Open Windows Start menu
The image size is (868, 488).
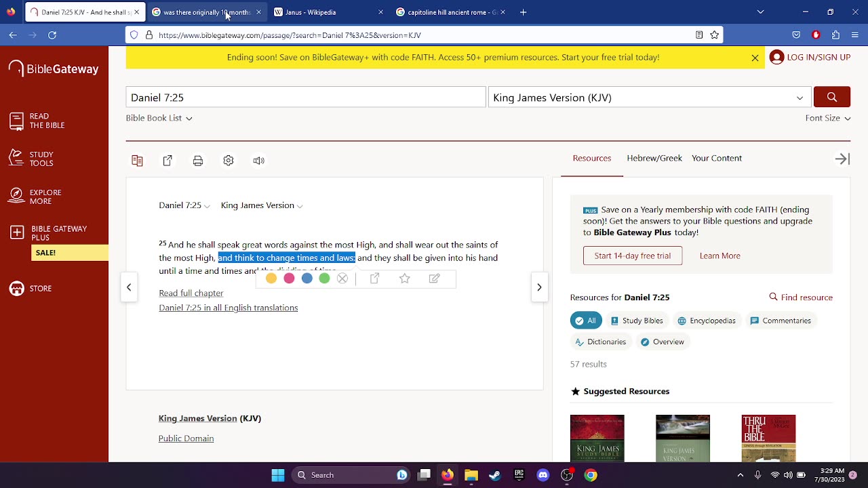point(278,475)
